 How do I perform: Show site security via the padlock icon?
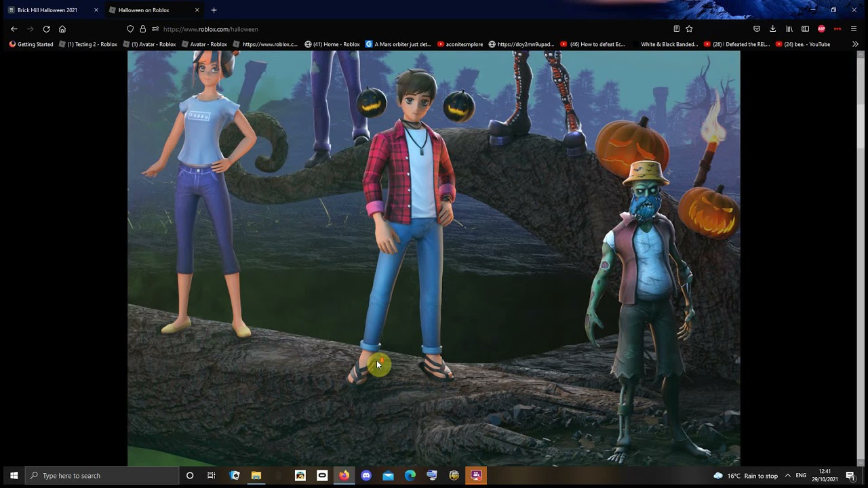click(x=142, y=29)
